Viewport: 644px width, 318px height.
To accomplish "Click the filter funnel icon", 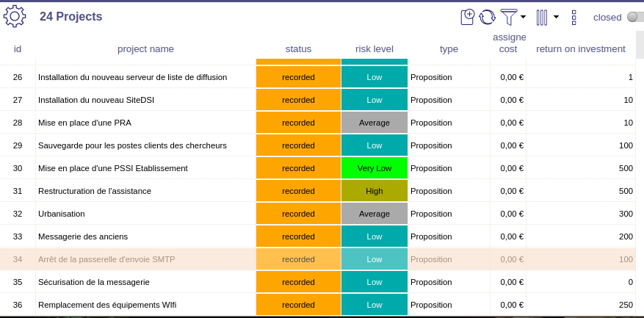I will point(508,17).
